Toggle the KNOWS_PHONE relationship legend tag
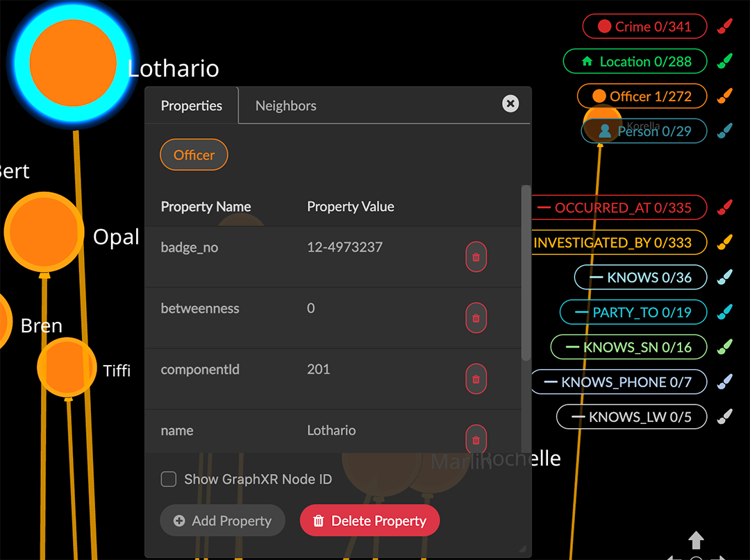Screen dimensions: 750x560 tap(618, 382)
